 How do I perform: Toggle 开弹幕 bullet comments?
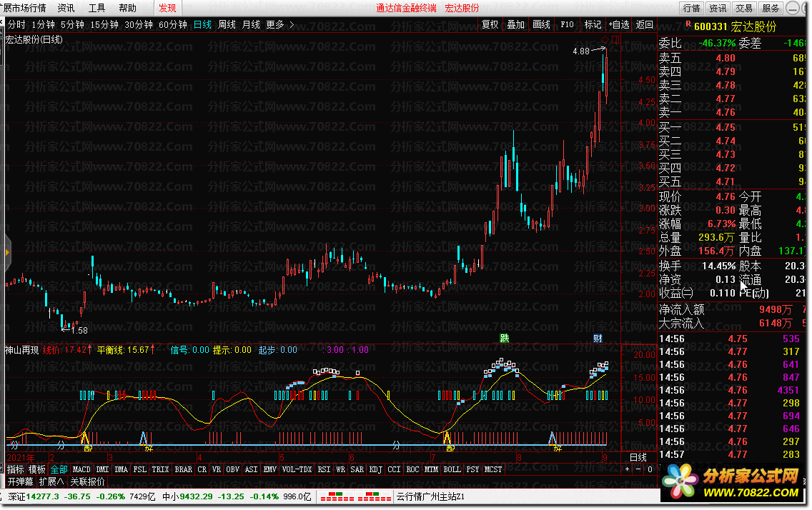coord(20,481)
